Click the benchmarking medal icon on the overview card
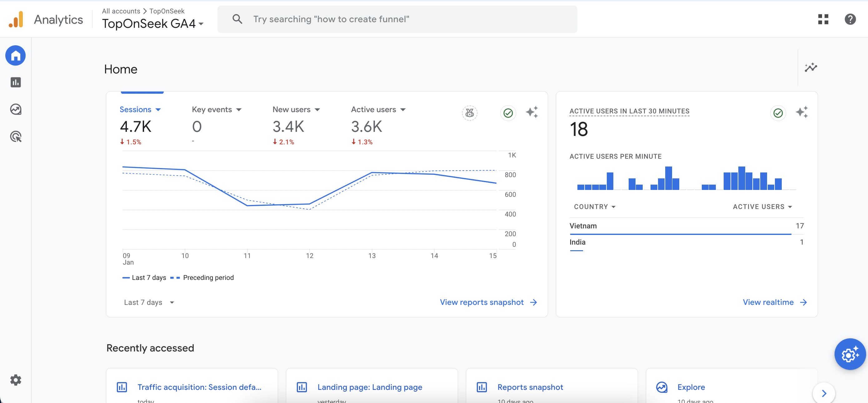 [x=470, y=113]
